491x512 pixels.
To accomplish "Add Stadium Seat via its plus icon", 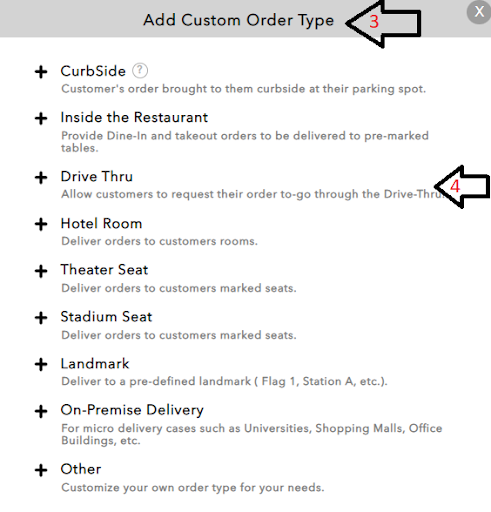I will (x=41, y=318).
